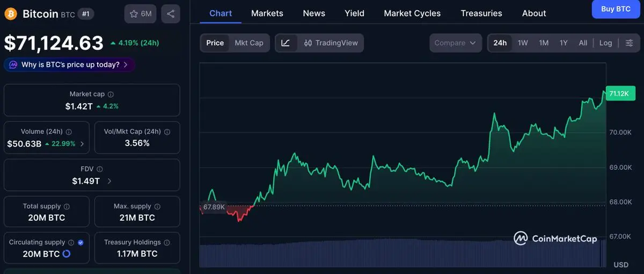Viewport: 644px width, 274px height.
Task: Click Circulating supply info icon
Action: (x=71, y=242)
